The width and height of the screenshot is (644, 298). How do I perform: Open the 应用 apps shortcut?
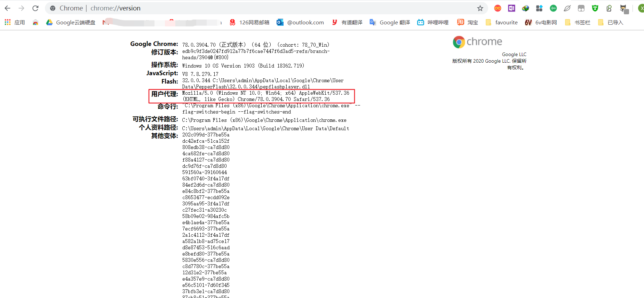pos(15,22)
